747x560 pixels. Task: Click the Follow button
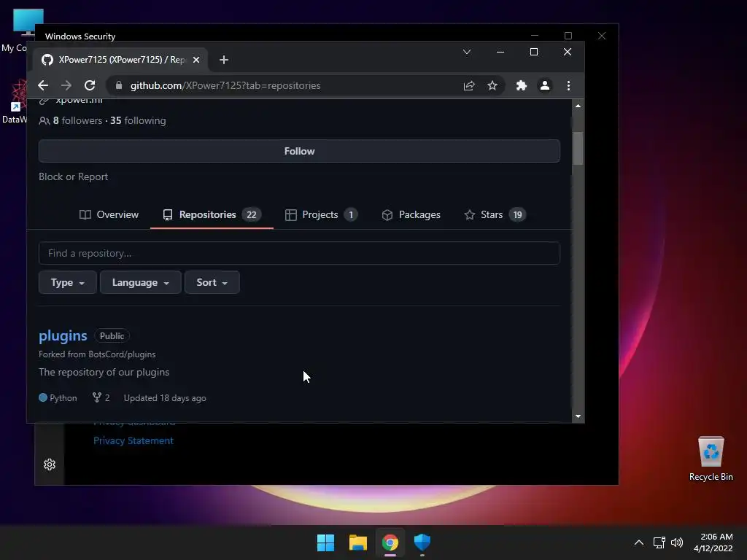(299, 151)
